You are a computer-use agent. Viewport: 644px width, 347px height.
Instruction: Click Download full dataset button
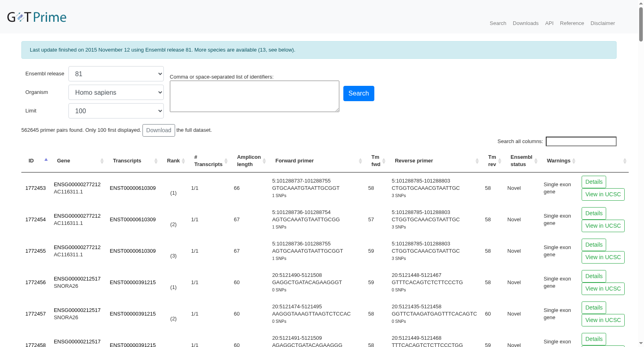(159, 130)
